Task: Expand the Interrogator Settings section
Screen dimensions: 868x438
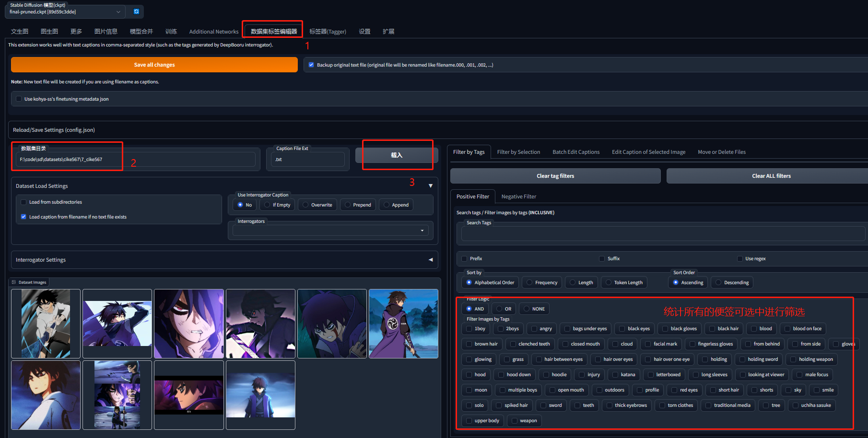Action: coord(430,260)
